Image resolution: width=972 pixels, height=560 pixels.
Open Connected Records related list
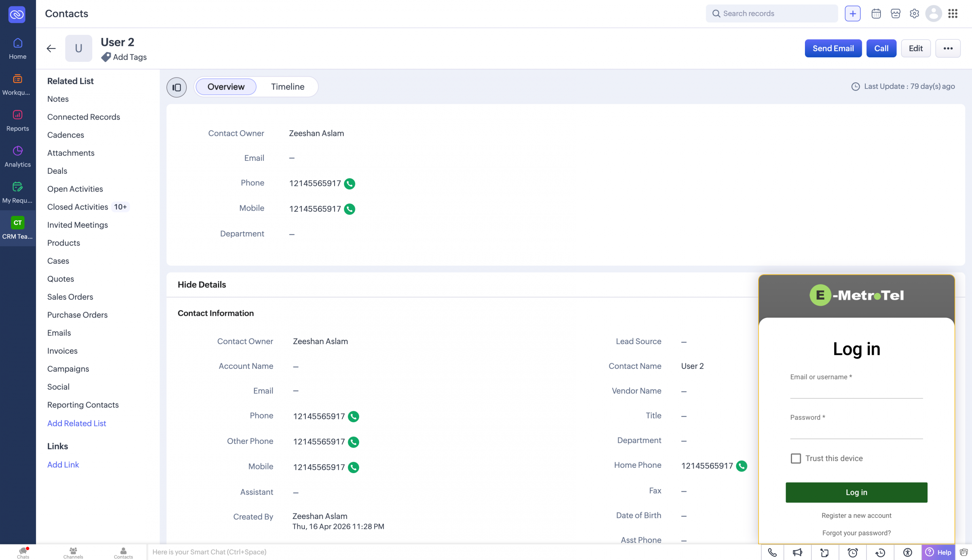click(x=84, y=117)
